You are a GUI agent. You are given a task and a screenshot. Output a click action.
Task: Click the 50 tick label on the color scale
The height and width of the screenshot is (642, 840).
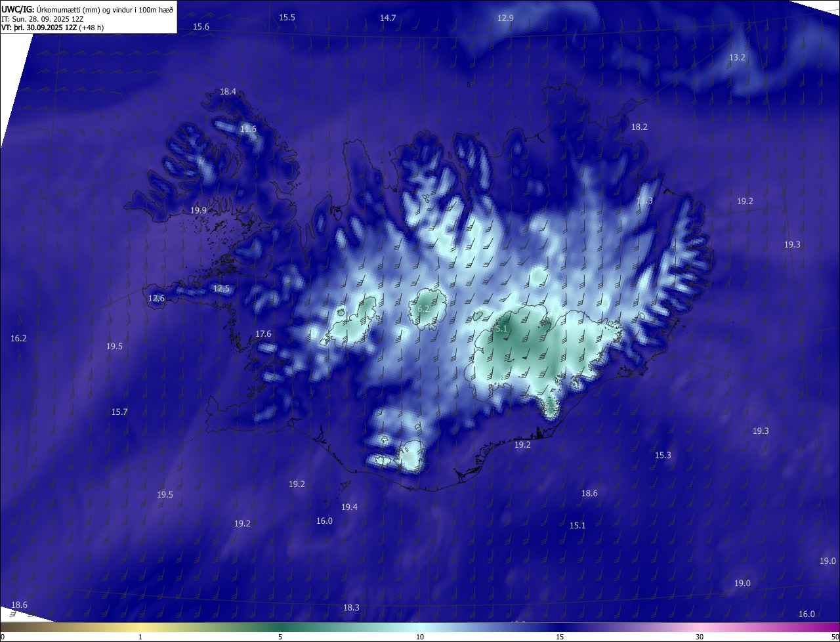coord(835,637)
